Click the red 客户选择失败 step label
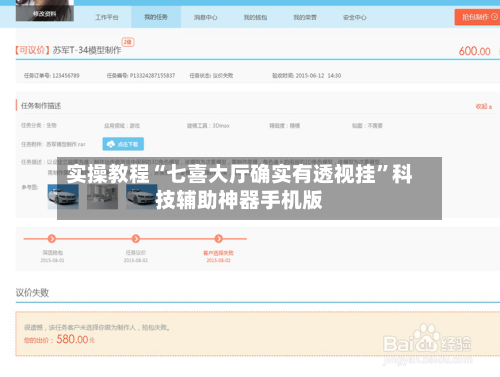500x377 pixels. pos(218,253)
